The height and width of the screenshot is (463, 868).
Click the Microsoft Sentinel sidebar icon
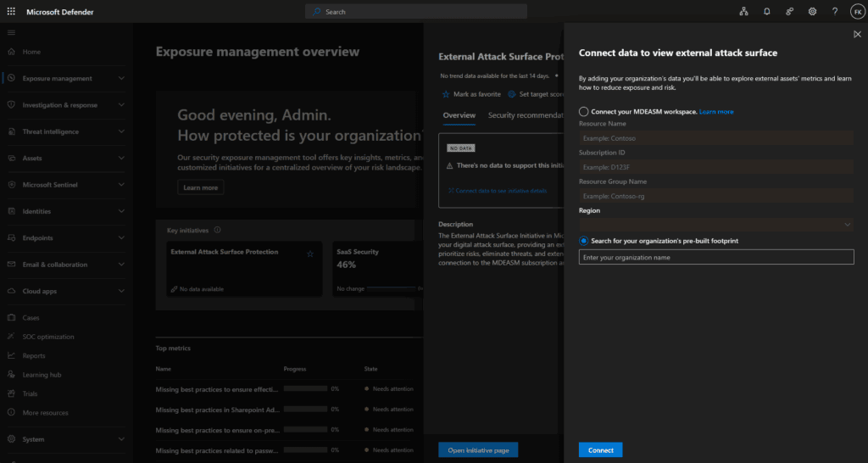click(11, 184)
